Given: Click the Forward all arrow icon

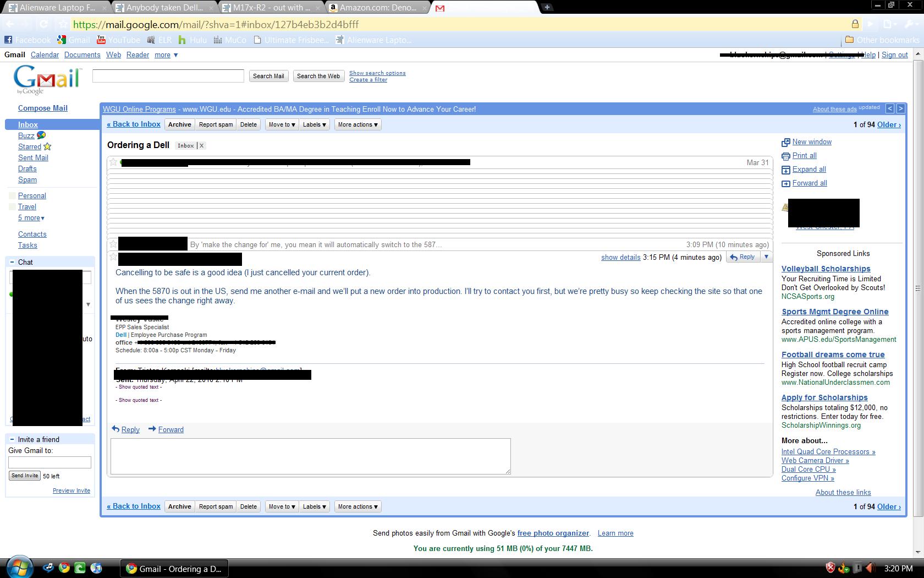Looking at the screenshot, I should (785, 184).
